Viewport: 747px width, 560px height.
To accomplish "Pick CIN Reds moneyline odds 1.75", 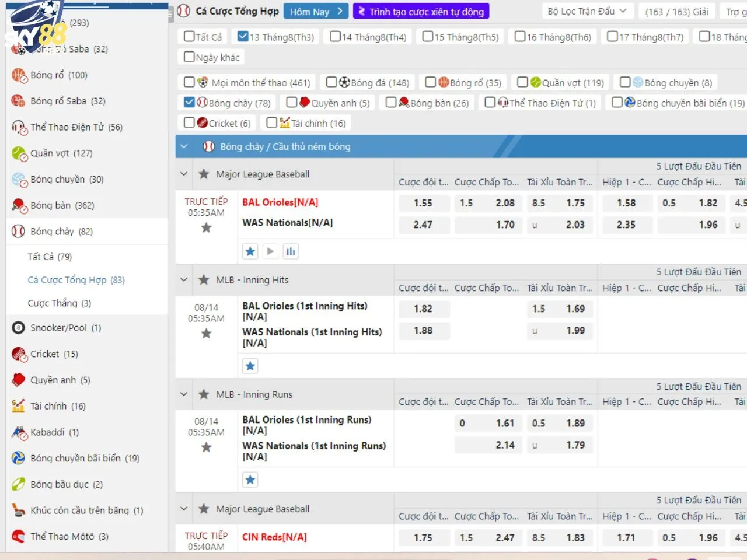I will (x=423, y=538).
